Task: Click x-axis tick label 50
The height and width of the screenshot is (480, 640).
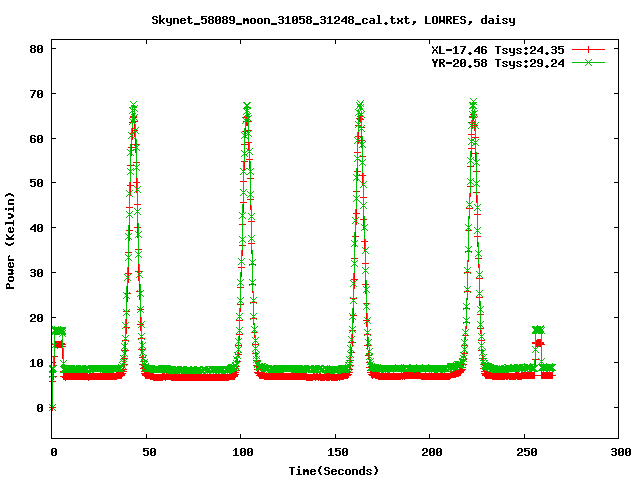Action: 149,452
